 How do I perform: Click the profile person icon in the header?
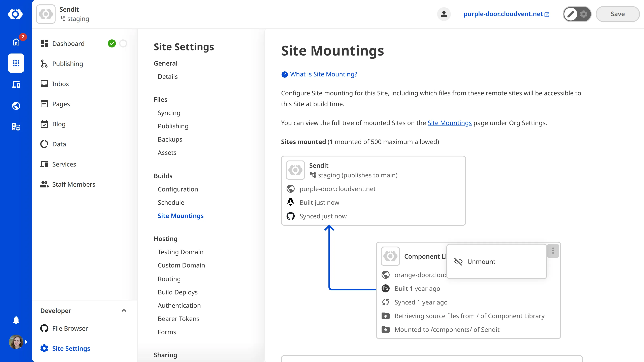[x=444, y=14]
